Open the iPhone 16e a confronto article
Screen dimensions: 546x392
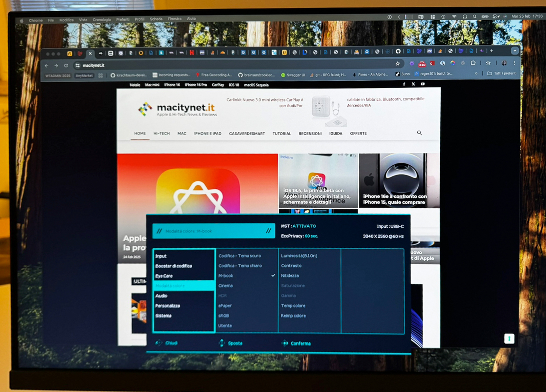tap(399, 181)
